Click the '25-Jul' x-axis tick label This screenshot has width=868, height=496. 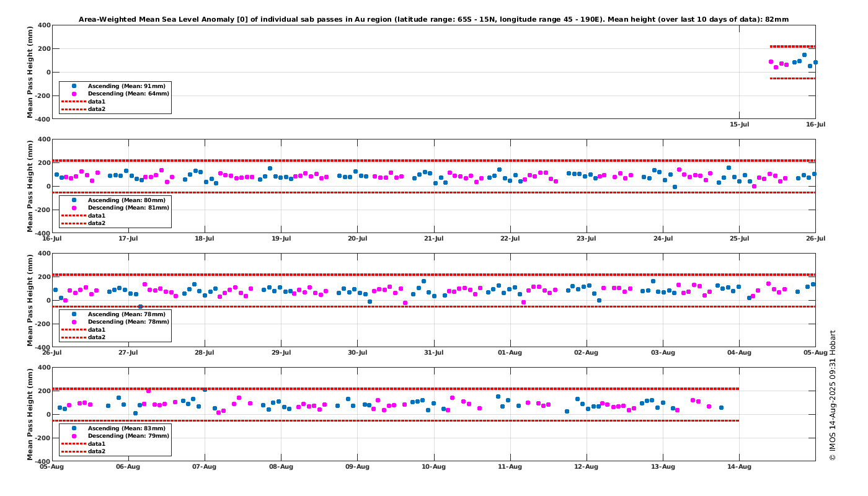[739, 239]
